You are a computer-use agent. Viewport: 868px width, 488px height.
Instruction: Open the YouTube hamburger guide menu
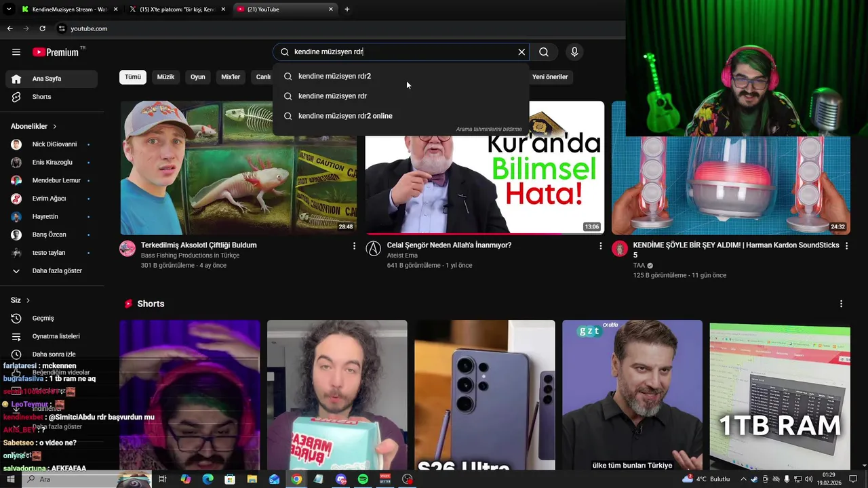click(16, 52)
